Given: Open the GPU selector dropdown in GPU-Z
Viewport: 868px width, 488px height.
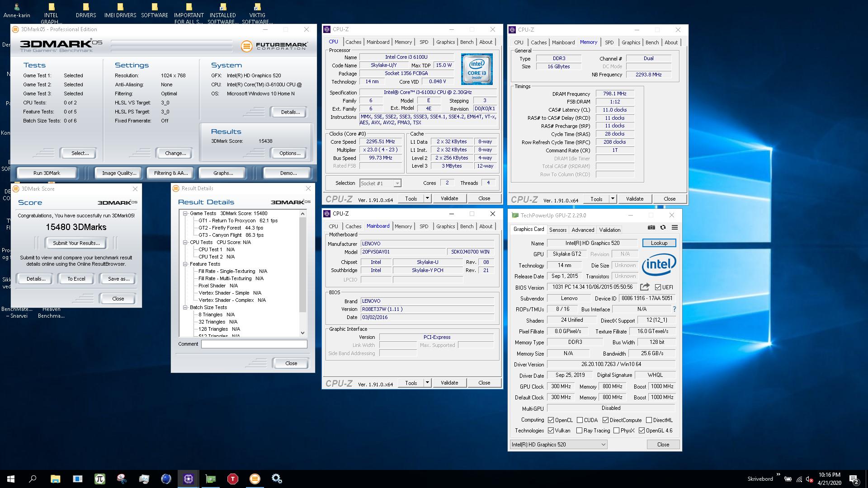Looking at the screenshot, I should (x=558, y=445).
